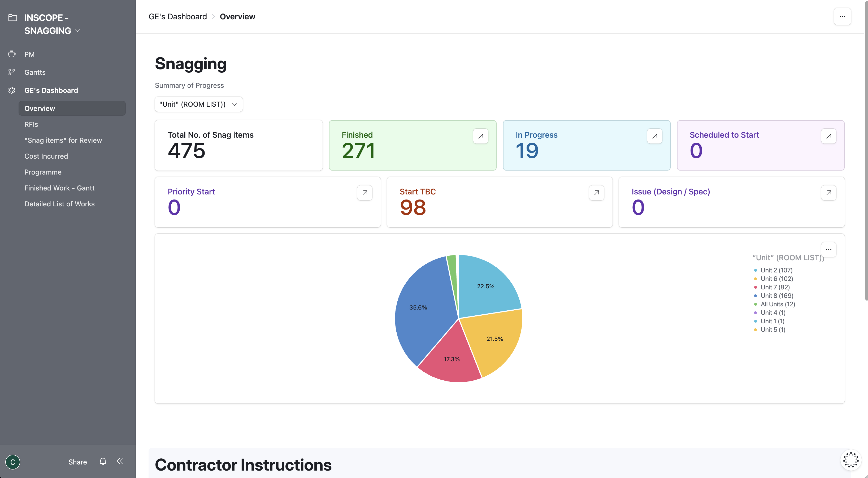Open the Overview sidebar page
The image size is (868, 478).
click(72, 108)
